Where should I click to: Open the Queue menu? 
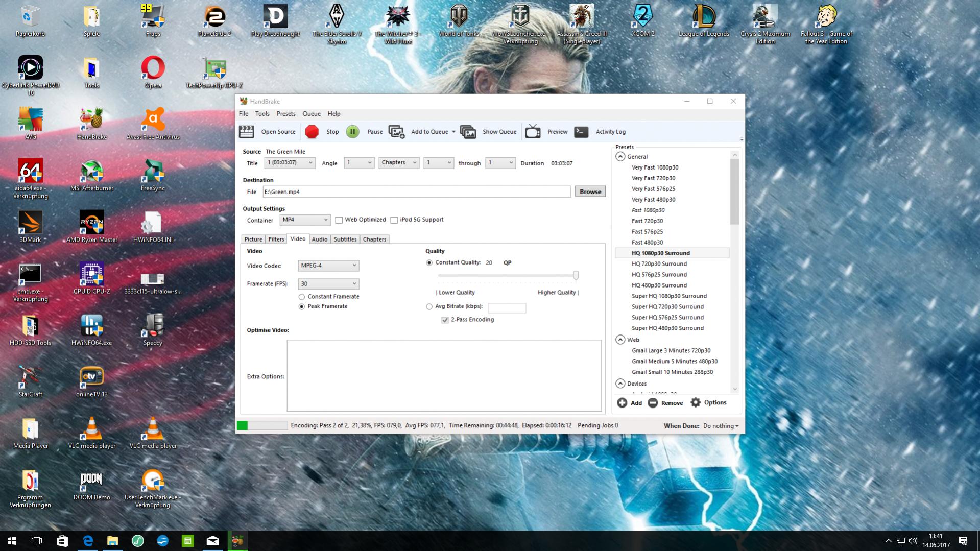point(312,114)
